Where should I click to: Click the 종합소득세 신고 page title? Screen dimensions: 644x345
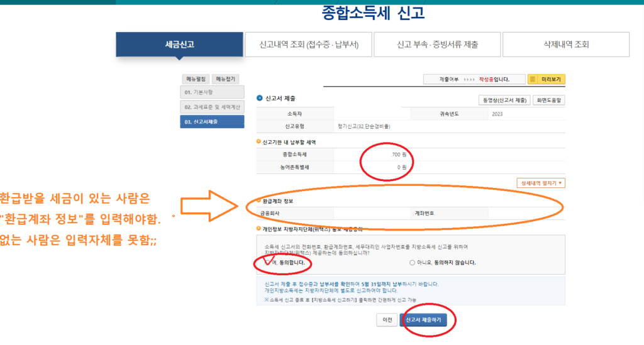point(373,14)
